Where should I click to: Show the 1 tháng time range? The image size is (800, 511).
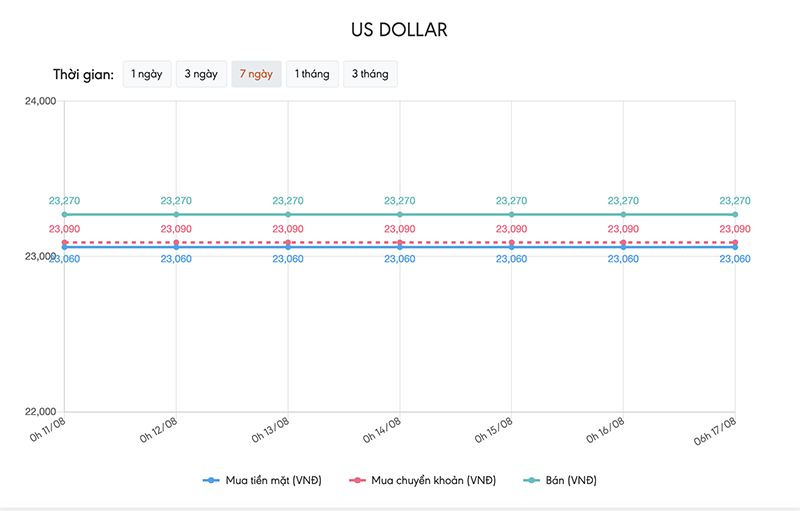coord(310,74)
